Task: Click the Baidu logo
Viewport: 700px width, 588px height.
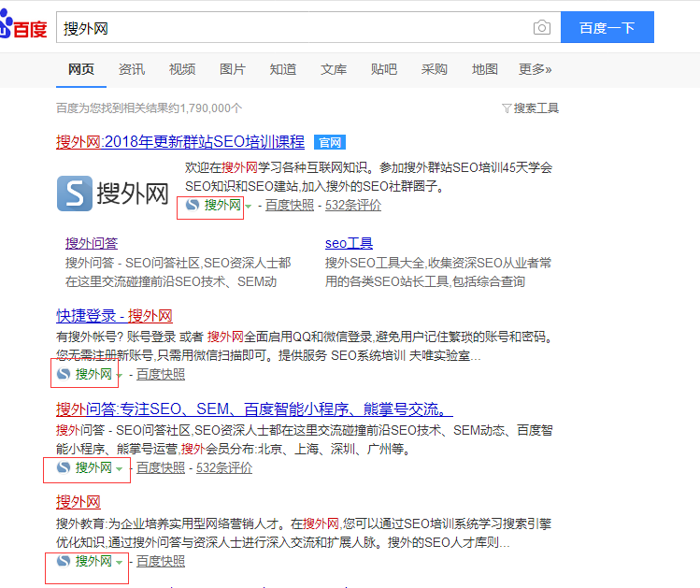Action: [23, 28]
